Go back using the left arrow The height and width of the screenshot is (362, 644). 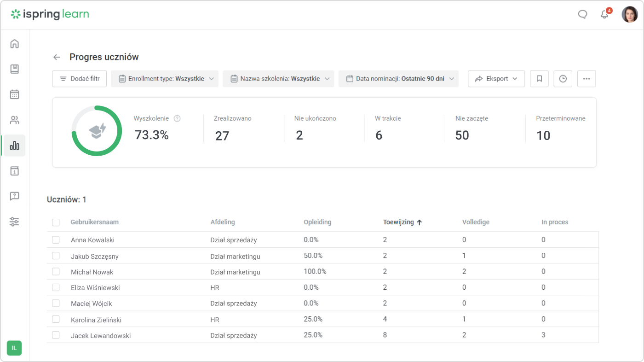pos(57,57)
